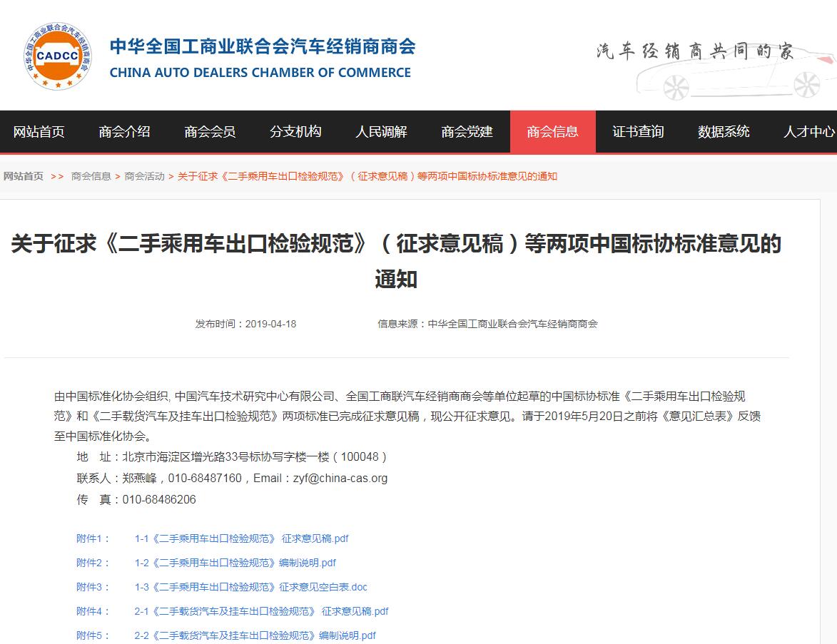
Task: Click CHINA AUTO DEALERS CHAMBER OF COMMERCE text
Action: pos(260,73)
